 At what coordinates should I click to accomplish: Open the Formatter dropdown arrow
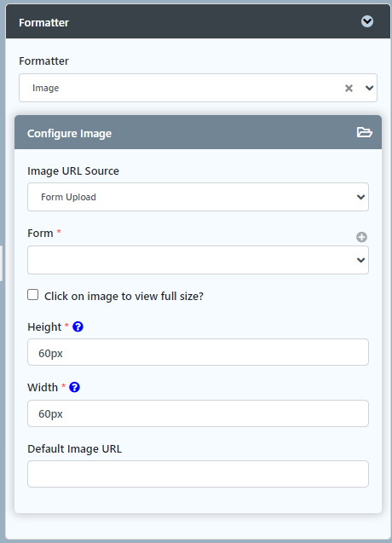coord(369,88)
